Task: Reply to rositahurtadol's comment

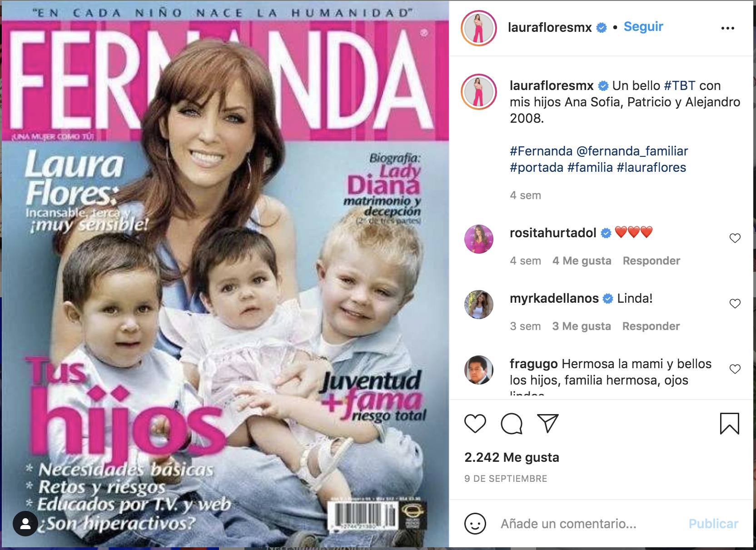Action: [x=651, y=261]
